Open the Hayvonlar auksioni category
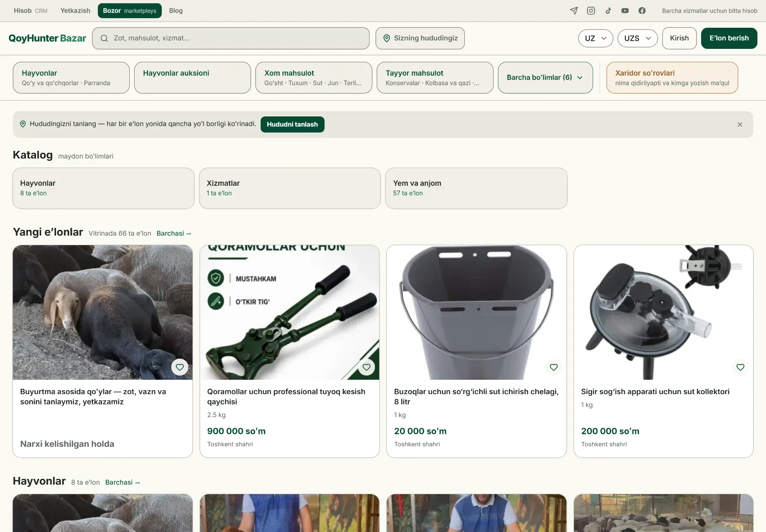 [x=192, y=78]
